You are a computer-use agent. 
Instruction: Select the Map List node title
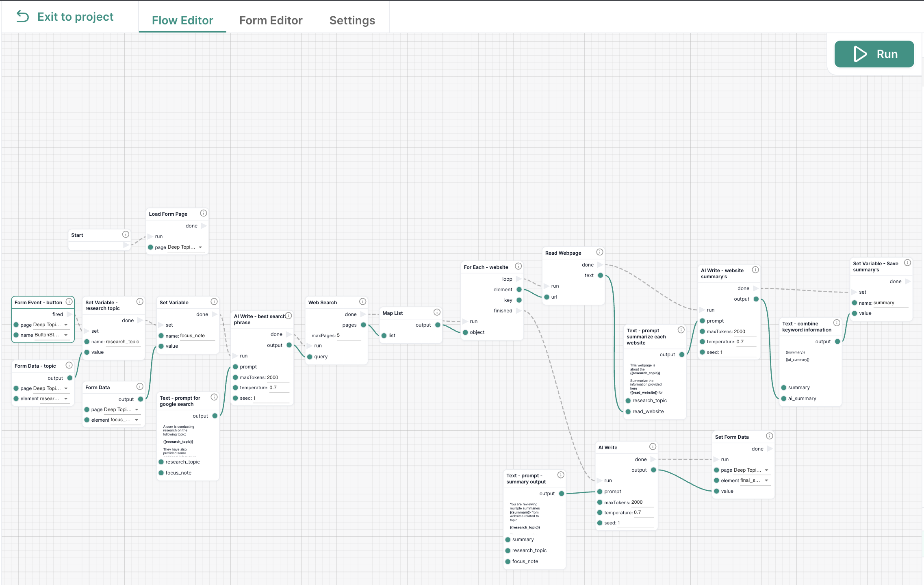(x=393, y=313)
